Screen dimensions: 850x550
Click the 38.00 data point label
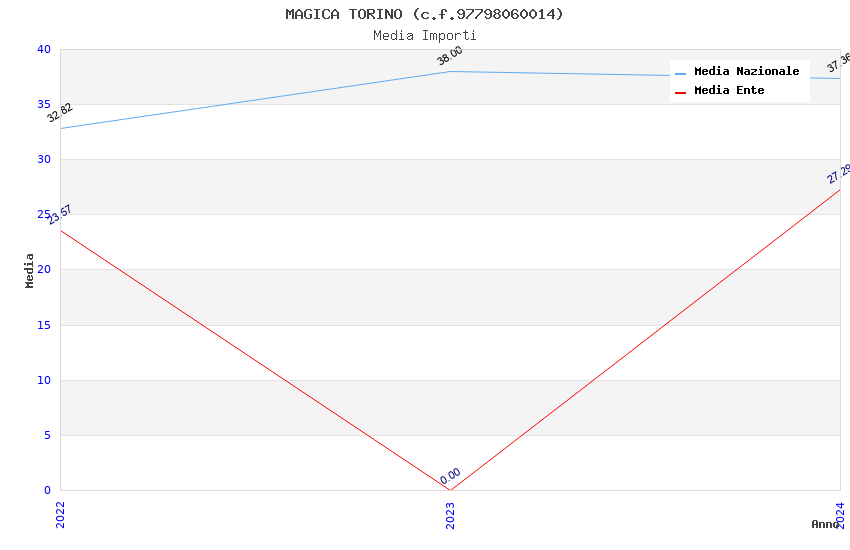(450, 56)
